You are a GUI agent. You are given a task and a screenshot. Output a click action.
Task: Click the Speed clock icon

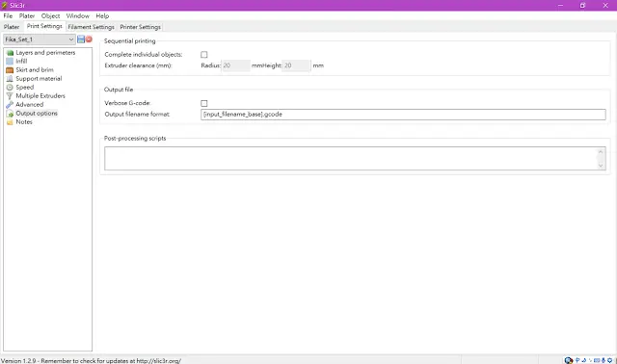point(10,88)
